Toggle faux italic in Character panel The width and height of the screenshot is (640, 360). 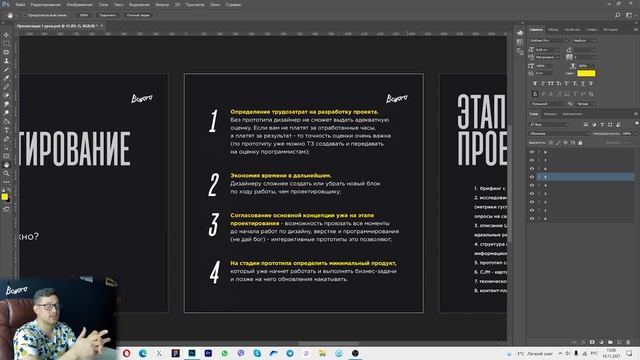pos(543,83)
